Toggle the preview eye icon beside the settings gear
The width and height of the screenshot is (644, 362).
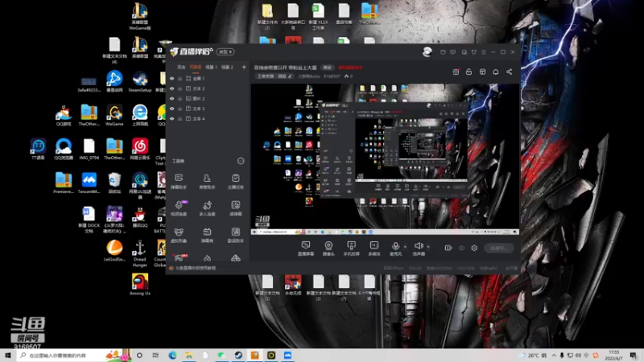(461, 248)
